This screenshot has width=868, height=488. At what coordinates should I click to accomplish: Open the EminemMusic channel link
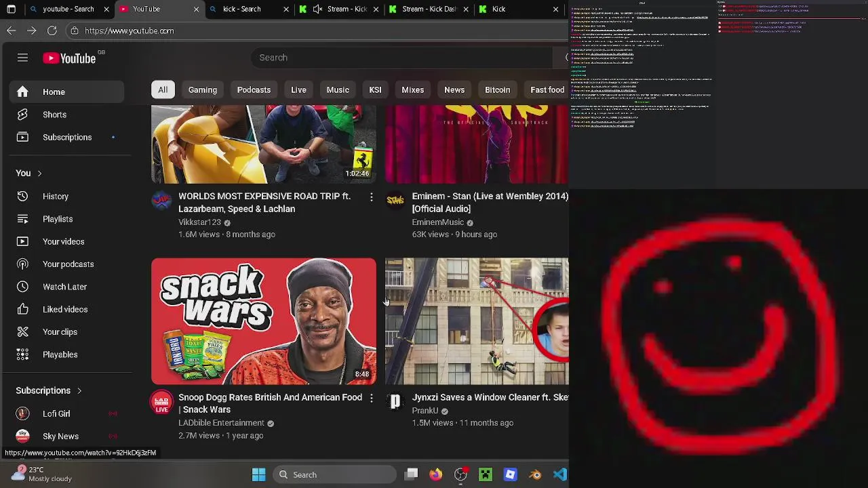(437, 222)
